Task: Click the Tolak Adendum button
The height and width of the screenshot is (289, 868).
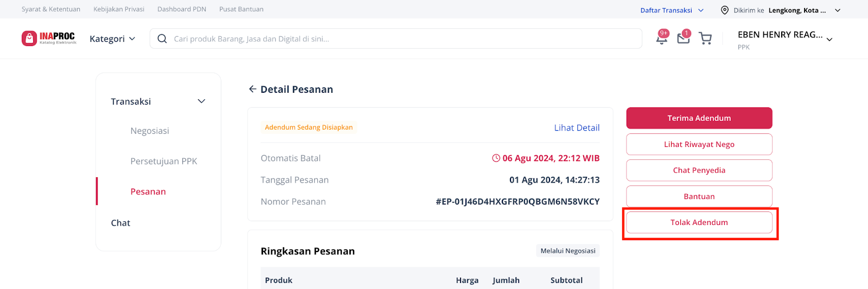Action: pos(699,222)
